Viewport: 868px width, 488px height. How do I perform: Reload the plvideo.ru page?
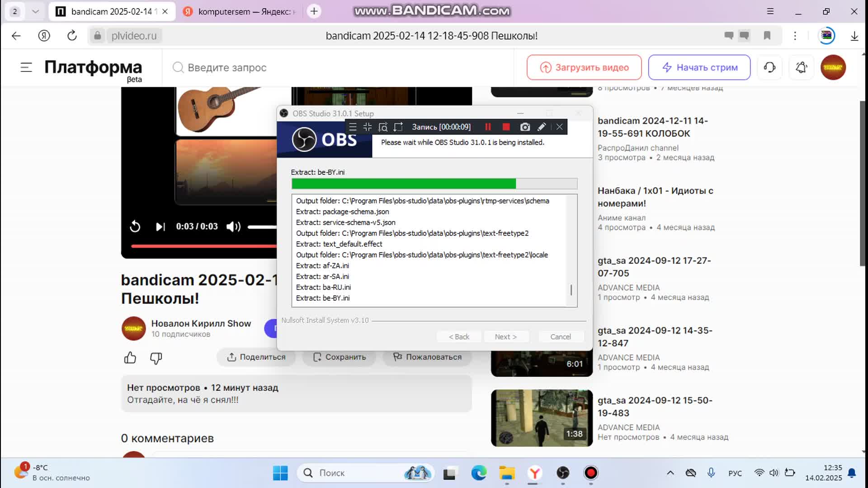72,36
